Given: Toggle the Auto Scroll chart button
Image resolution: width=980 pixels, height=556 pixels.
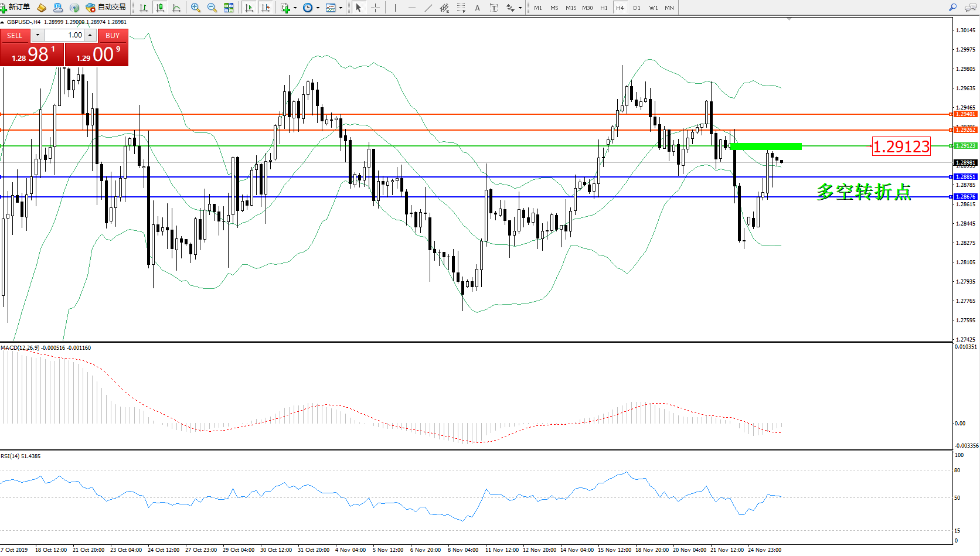Looking at the screenshot, I should click(249, 8).
